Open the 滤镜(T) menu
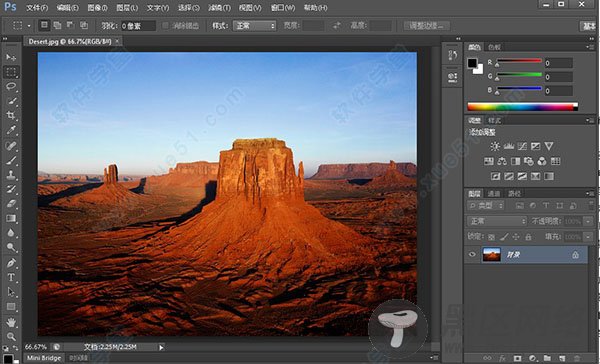Screen dimensions: 600x364 (x=219, y=7)
